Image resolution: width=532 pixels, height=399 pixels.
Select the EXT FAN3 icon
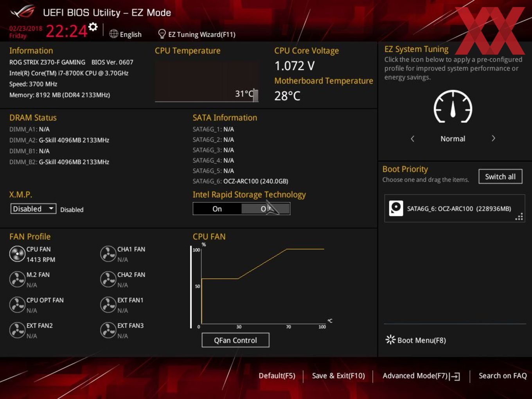click(x=108, y=330)
